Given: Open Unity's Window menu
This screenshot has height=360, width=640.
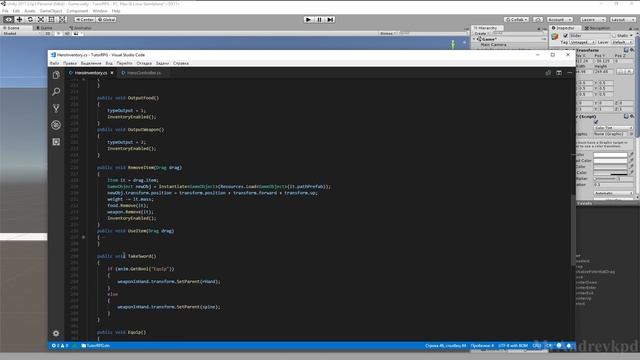Looking at the screenshot, I should (100, 11).
